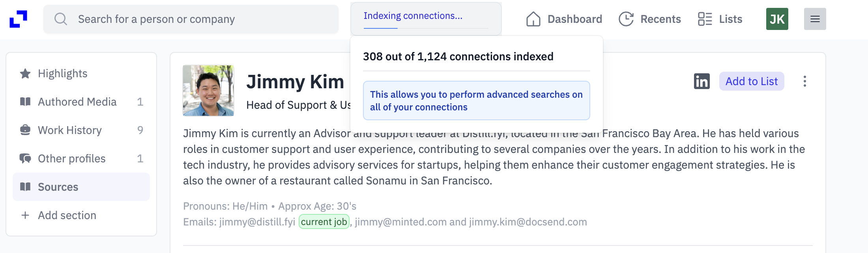The width and height of the screenshot is (868, 253).
Task: Open Jimmy Kim's LinkedIn profile icon
Action: tap(702, 81)
